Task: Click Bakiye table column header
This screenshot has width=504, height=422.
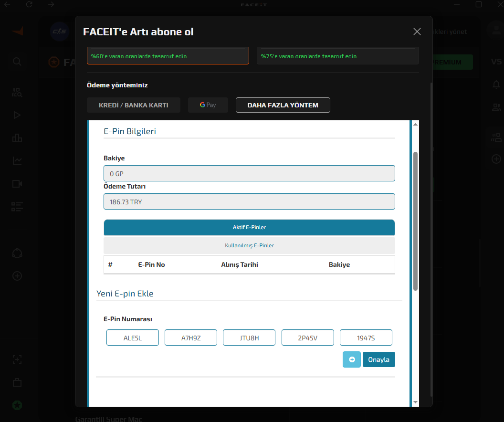Action: click(339, 264)
